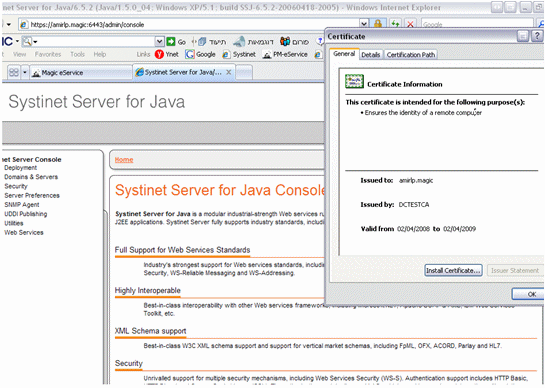Viewport: 545px width, 388px height.
Task: Click the security lock icon in address bar
Action: (377, 24)
